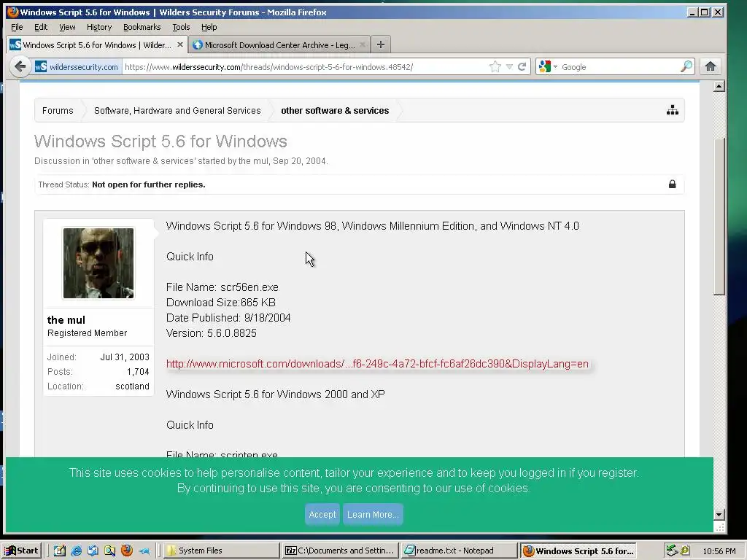The width and height of the screenshot is (747, 560).
Task: Click Learn More about cookies
Action: coord(373,514)
